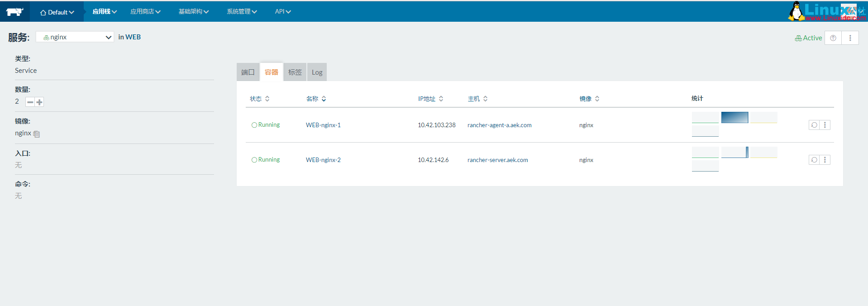This screenshot has height=306, width=868.
Task: Open the API menu
Action: pos(283,12)
